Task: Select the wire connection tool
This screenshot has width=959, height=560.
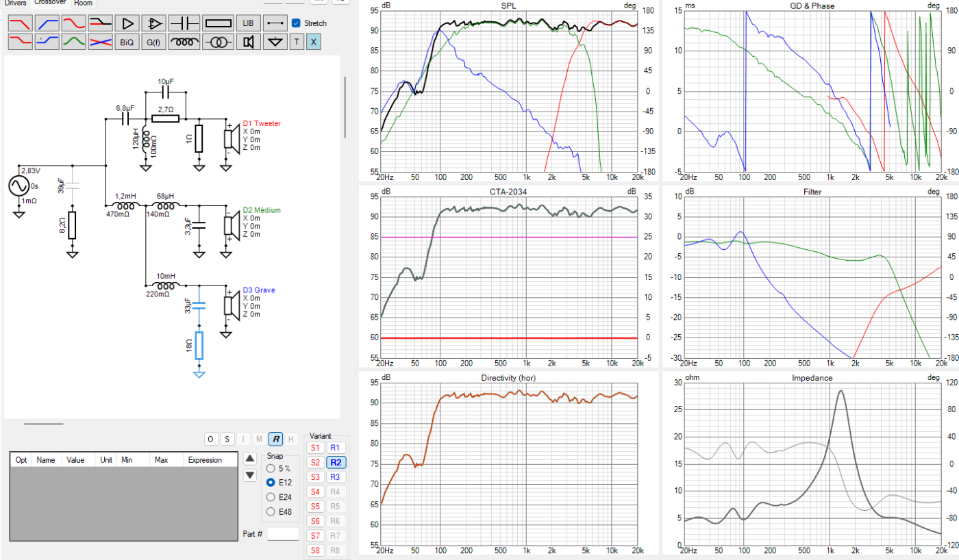Action: (275, 23)
